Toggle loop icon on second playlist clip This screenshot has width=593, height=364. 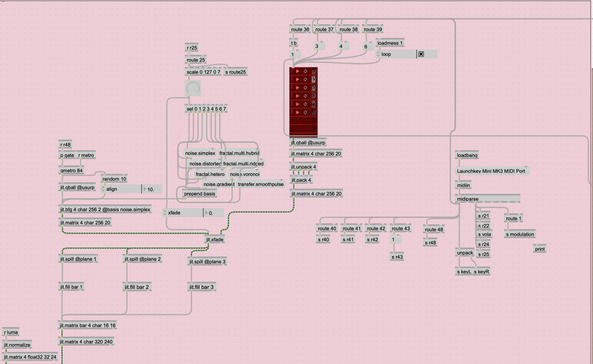[305, 79]
